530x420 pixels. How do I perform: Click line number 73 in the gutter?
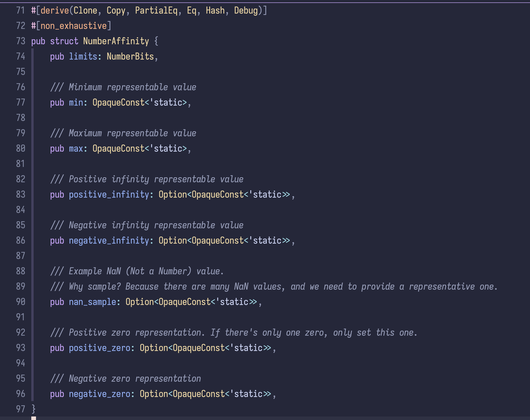coord(21,41)
